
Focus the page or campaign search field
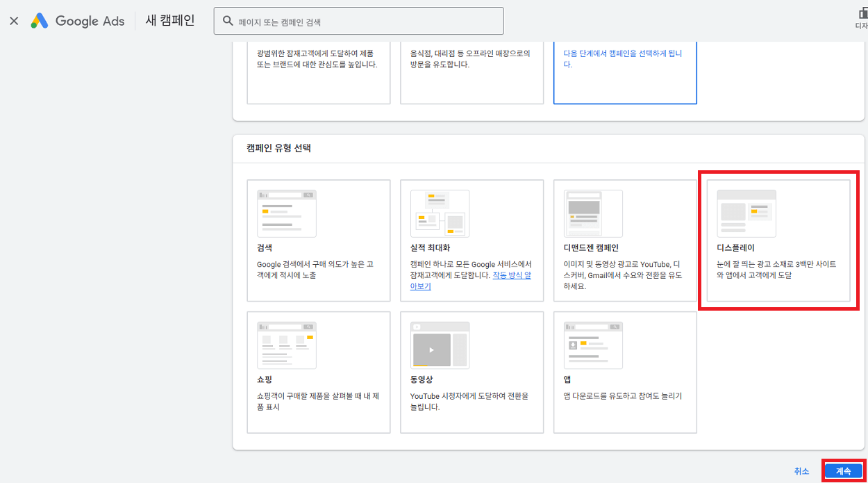(358, 21)
